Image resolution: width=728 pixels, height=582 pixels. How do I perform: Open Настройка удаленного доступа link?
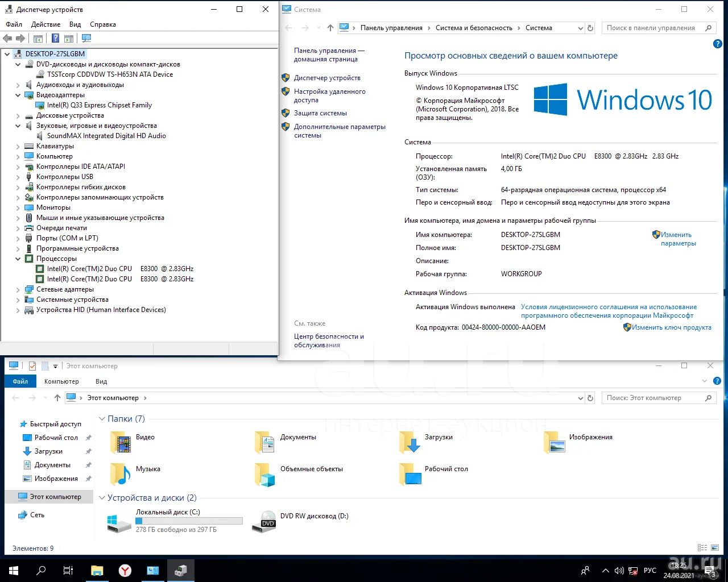pos(330,95)
